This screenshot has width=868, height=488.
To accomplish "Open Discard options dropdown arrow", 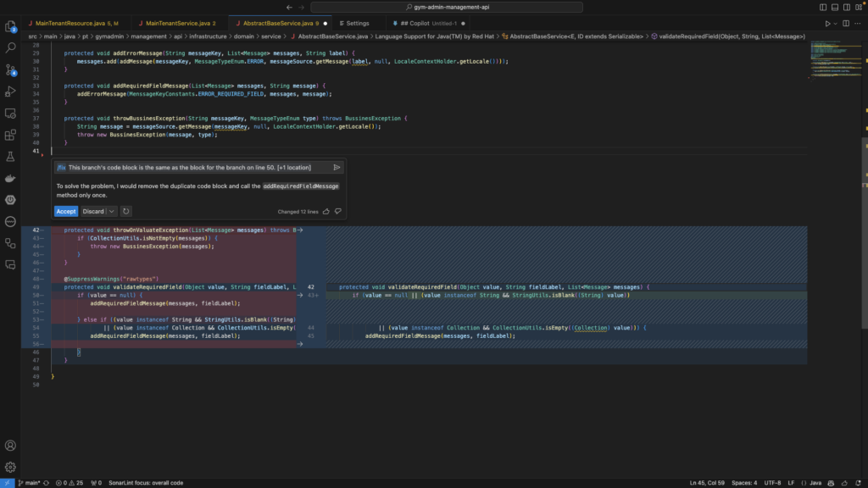I will 111,211.
